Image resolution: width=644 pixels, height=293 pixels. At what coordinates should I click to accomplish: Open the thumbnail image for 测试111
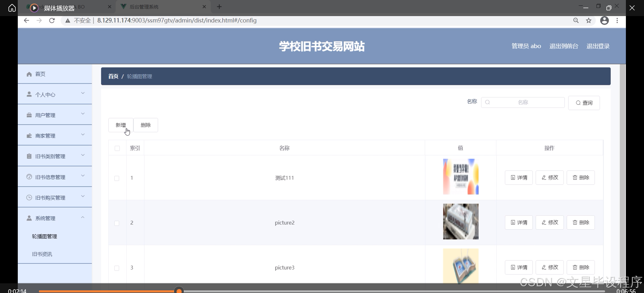461,176
